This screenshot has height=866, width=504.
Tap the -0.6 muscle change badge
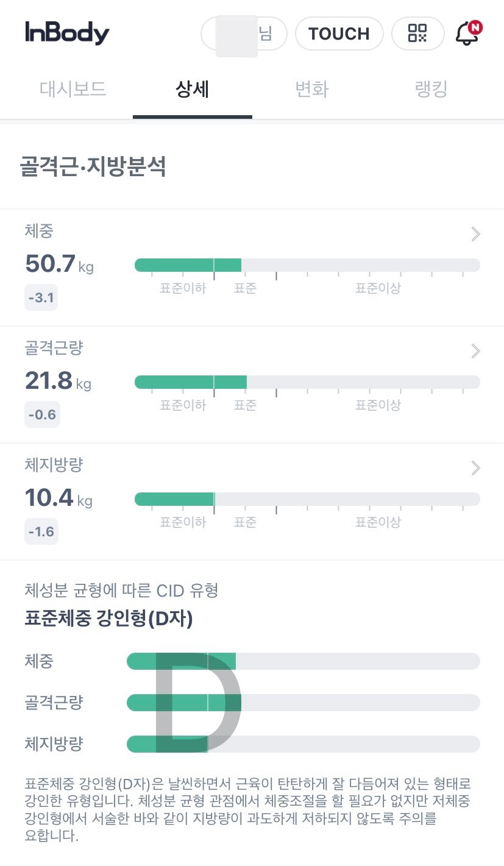click(x=42, y=415)
